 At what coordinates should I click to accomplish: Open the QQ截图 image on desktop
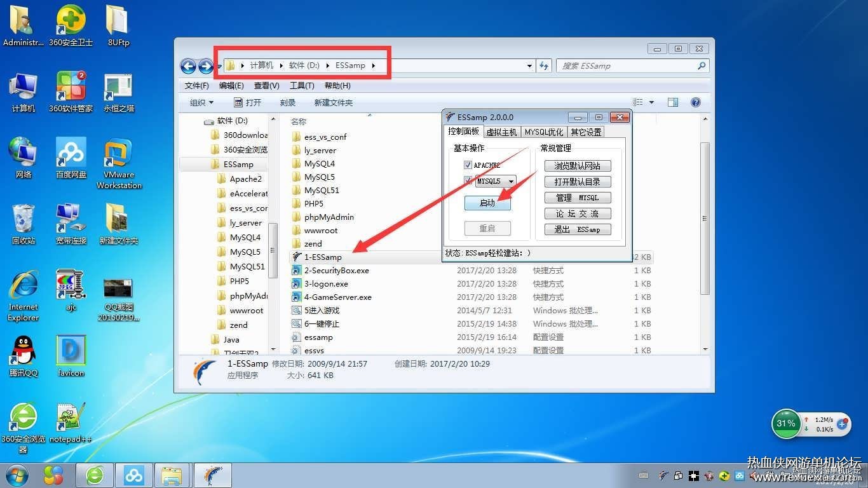pyautogui.click(x=119, y=300)
